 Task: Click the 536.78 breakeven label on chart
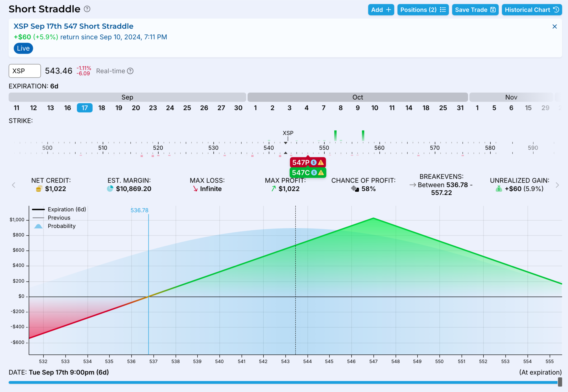[139, 211]
